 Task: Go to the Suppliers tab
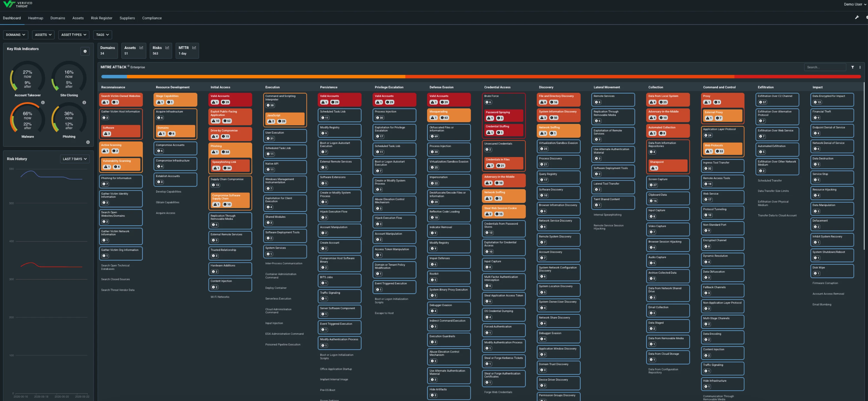point(127,18)
